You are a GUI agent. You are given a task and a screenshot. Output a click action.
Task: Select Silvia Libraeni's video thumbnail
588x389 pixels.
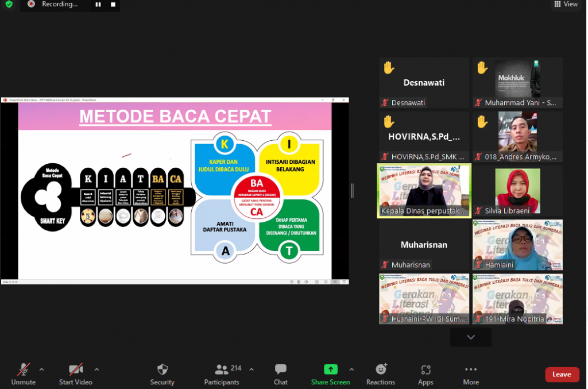(517, 191)
